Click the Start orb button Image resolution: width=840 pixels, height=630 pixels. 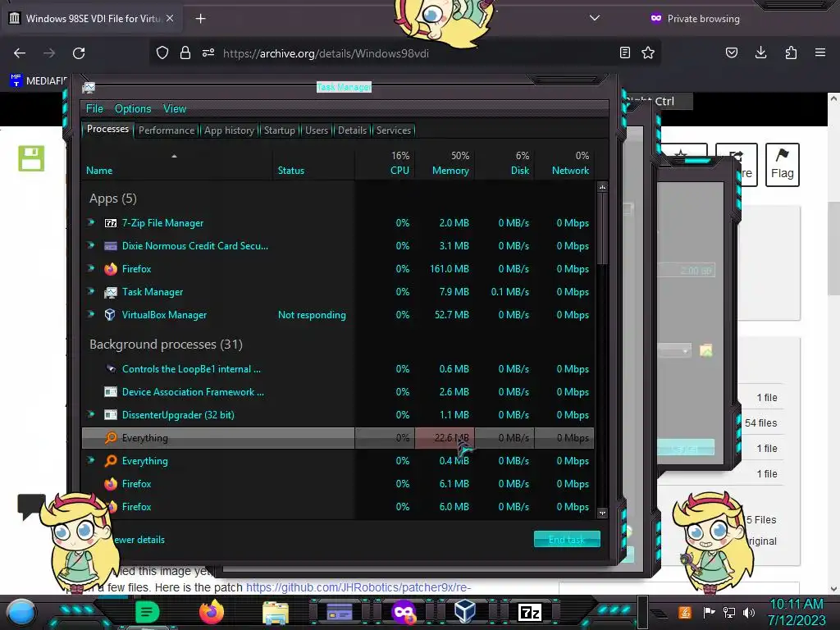pyautogui.click(x=21, y=612)
